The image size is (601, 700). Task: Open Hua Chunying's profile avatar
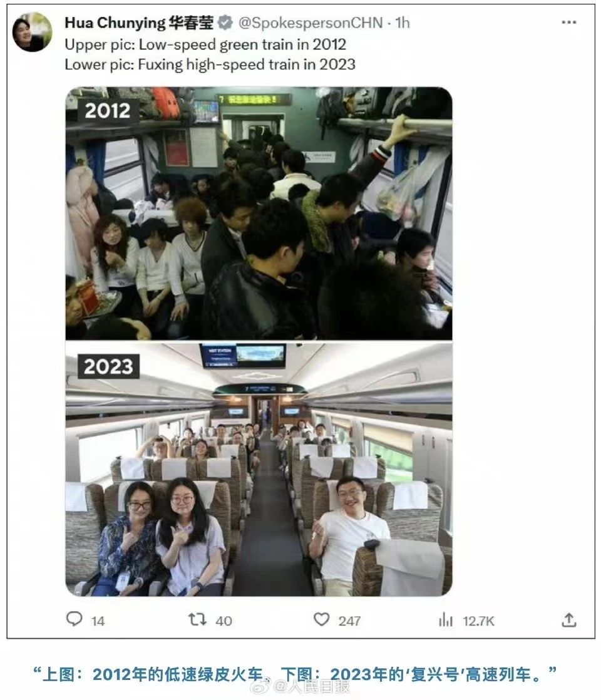pos(32,32)
